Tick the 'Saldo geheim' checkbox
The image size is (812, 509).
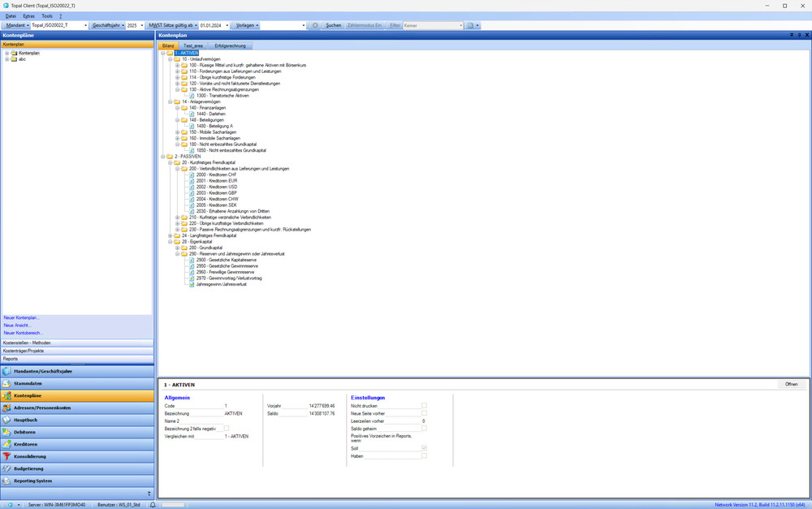click(x=424, y=429)
